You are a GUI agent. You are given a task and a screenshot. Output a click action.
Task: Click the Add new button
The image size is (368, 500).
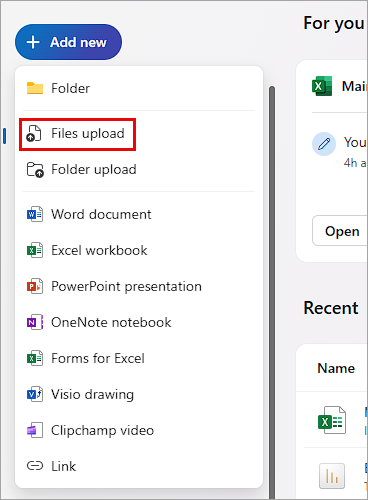68,42
